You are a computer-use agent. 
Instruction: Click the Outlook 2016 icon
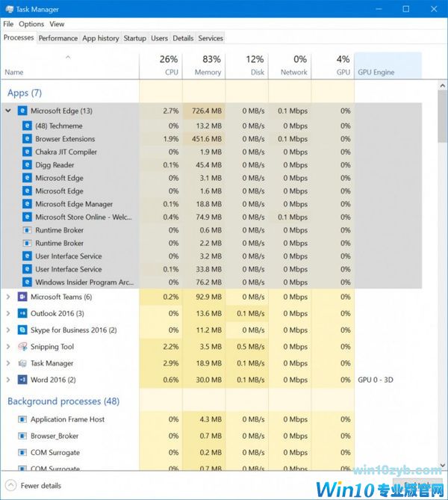pos(22,313)
